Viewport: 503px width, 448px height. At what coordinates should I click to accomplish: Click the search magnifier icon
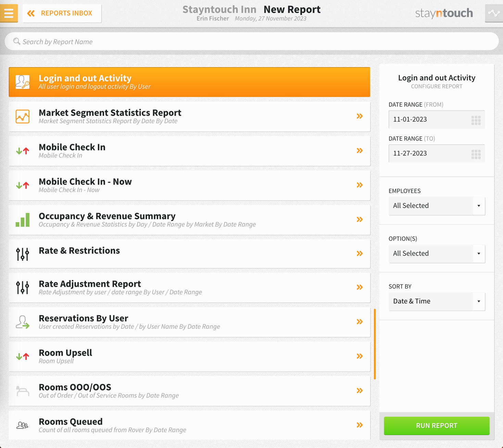pyautogui.click(x=16, y=41)
